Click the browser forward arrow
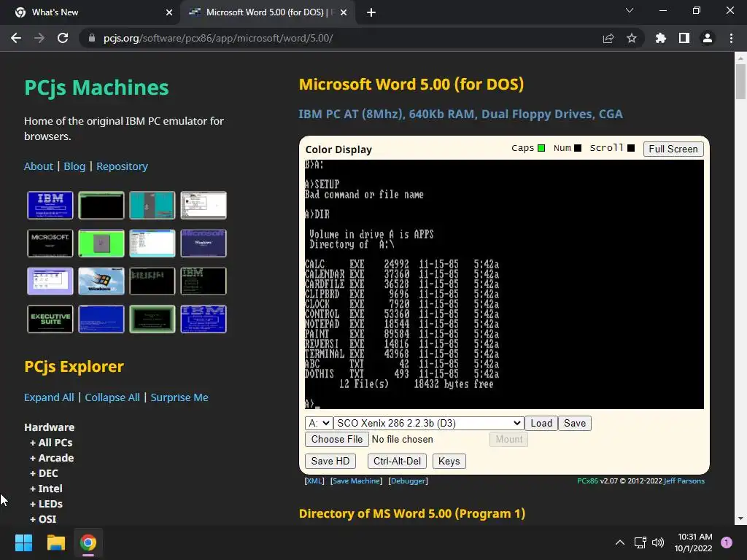The image size is (747, 560). [39, 38]
